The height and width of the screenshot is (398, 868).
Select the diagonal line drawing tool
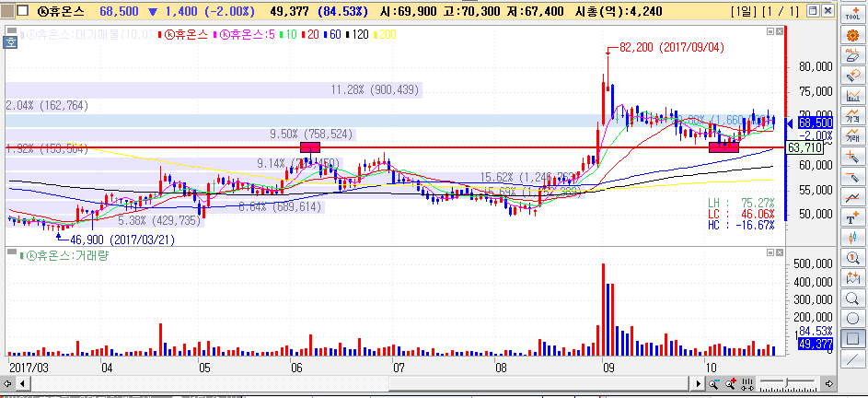coord(852,358)
